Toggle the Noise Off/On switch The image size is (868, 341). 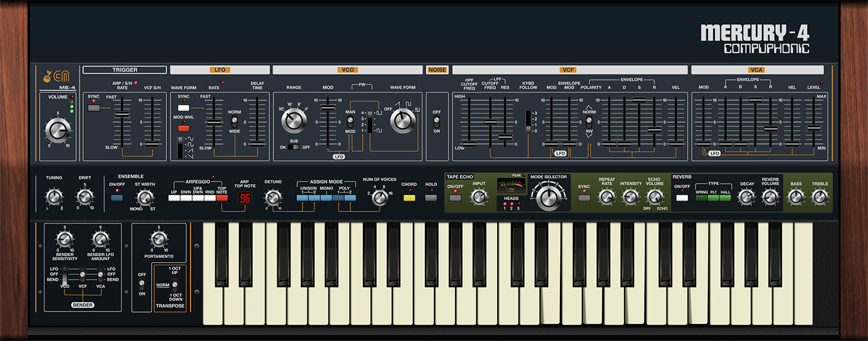437,121
